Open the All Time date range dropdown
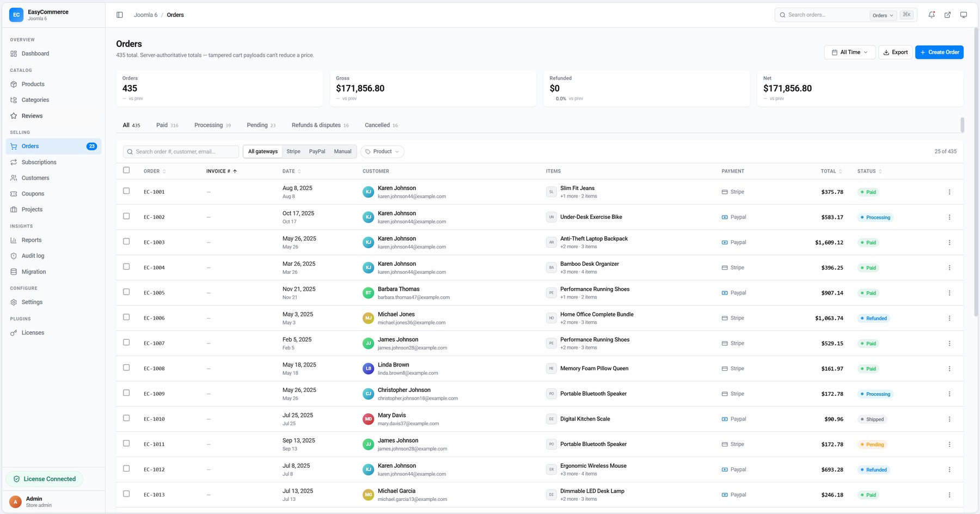980x514 pixels. [849, 52]
